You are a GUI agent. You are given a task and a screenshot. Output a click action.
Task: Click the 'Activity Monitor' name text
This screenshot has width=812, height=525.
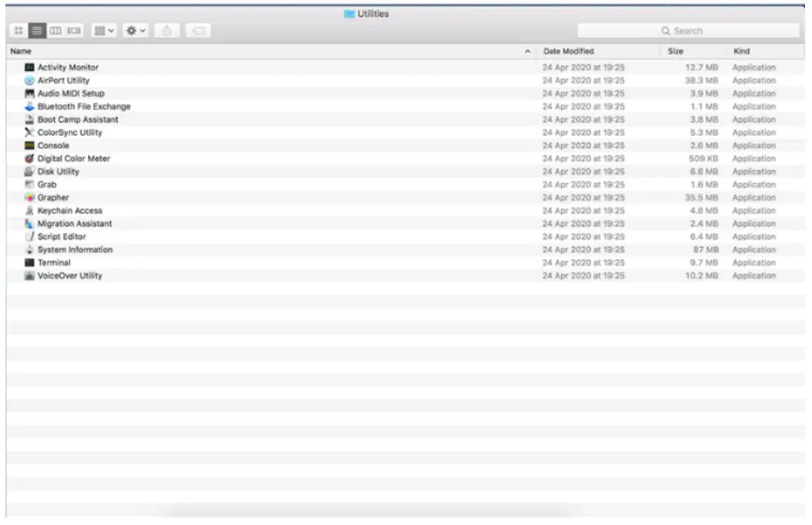pos(68,67)
